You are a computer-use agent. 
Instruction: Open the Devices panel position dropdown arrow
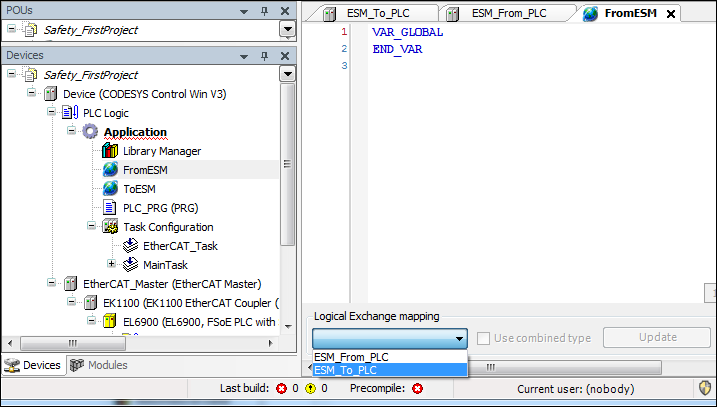point(244,56)
